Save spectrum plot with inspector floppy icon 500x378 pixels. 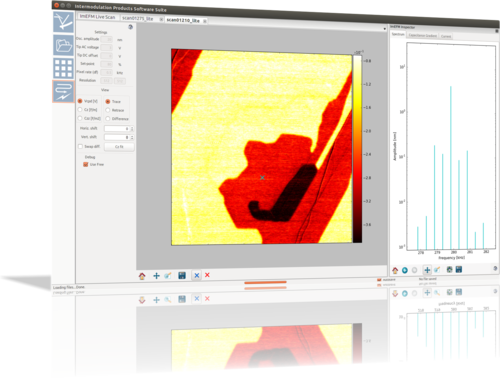pyautogui.click(x=459, y=269)
